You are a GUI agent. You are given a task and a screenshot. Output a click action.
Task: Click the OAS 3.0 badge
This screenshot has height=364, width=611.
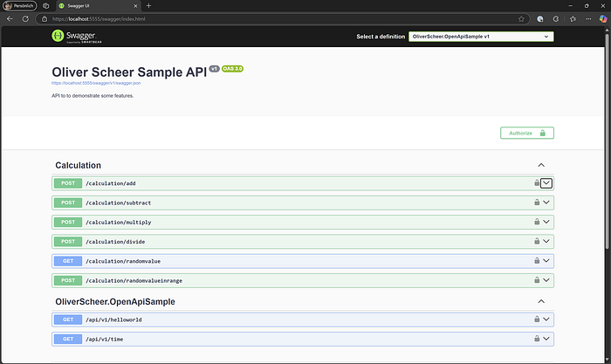pos(232,69)
